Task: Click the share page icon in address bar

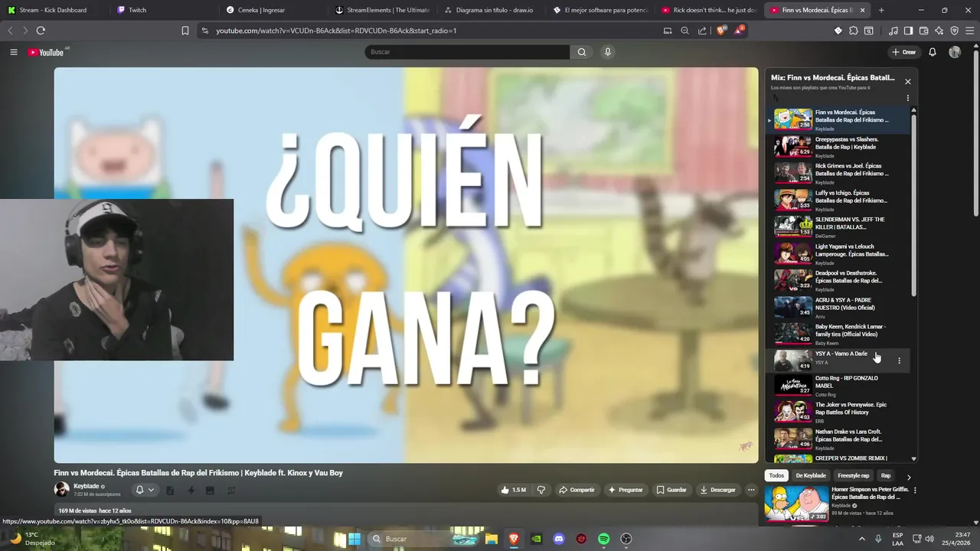Action: pos(702,31)
